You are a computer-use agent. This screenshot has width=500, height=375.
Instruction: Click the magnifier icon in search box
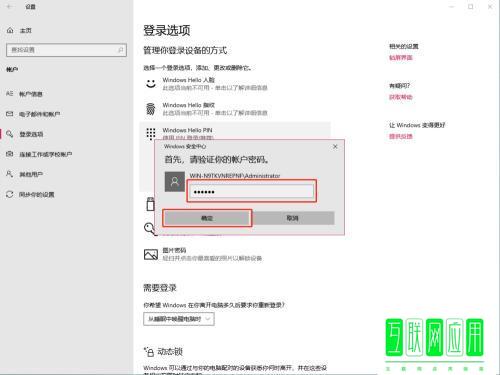[120, 50]
